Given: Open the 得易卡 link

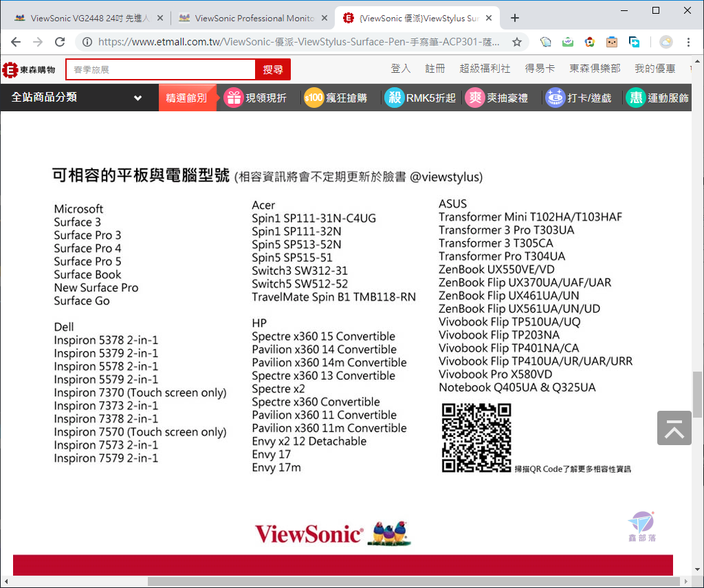Looking at the screenshot, I should (x=540, y=69).
